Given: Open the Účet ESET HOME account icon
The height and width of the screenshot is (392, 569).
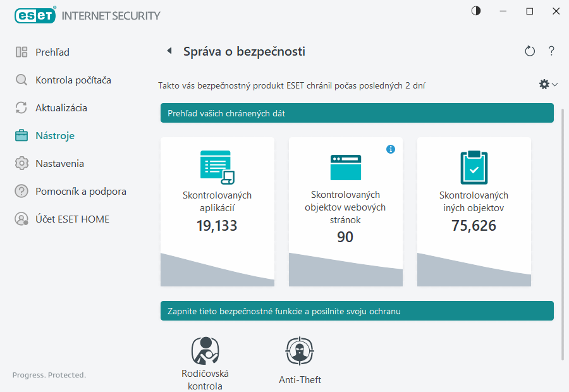Looking at the screenshot, I should click(20, 219).
